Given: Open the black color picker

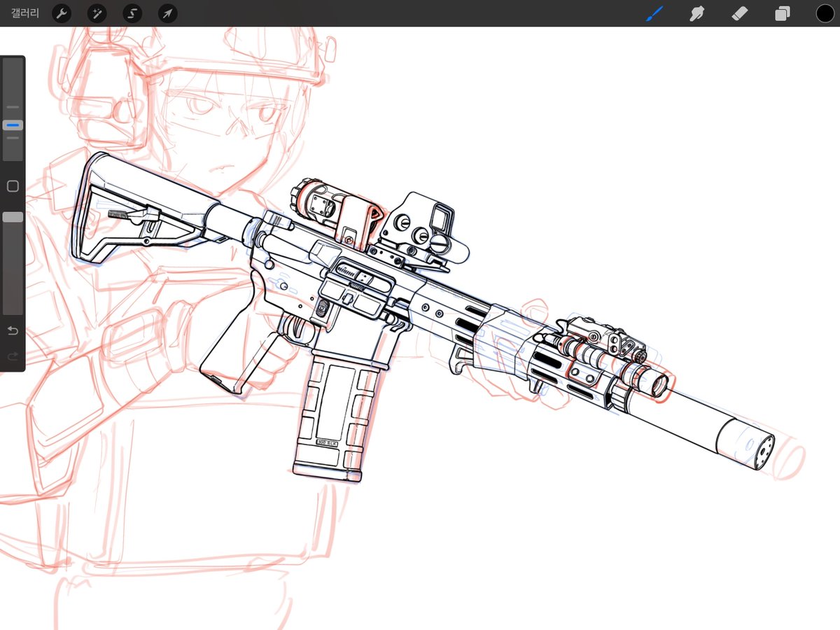Looking at the screenshot, I should coord(825,13).
